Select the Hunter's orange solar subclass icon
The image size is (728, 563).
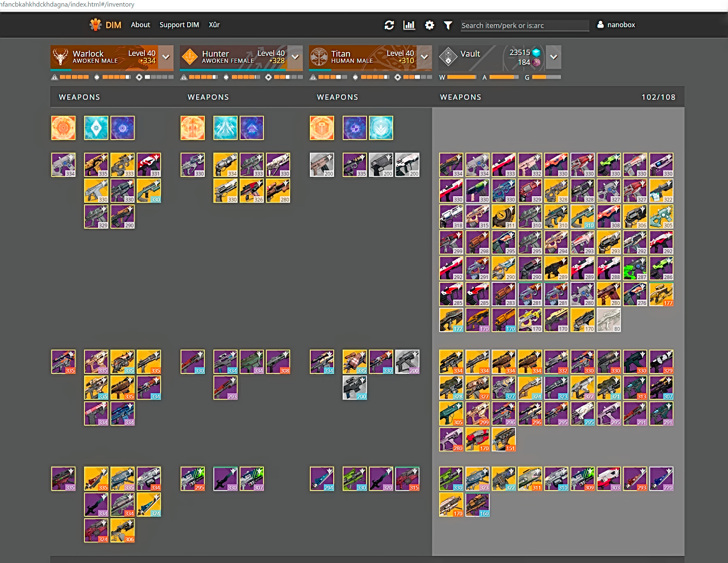pos(192,128)
